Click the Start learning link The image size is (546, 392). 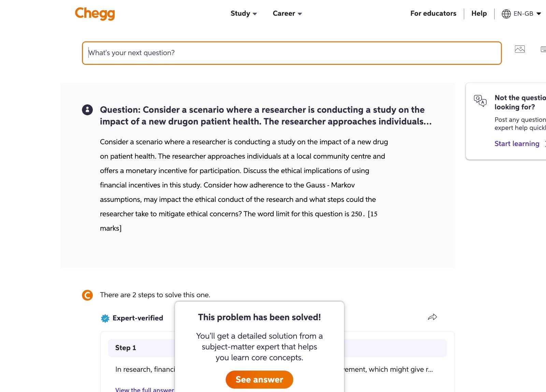pos(517,144)
